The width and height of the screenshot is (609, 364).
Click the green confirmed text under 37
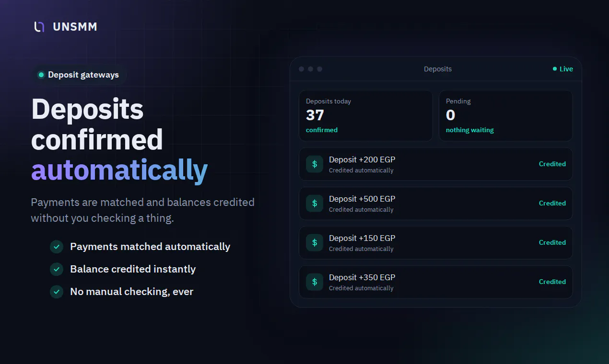tap(322, 130)
